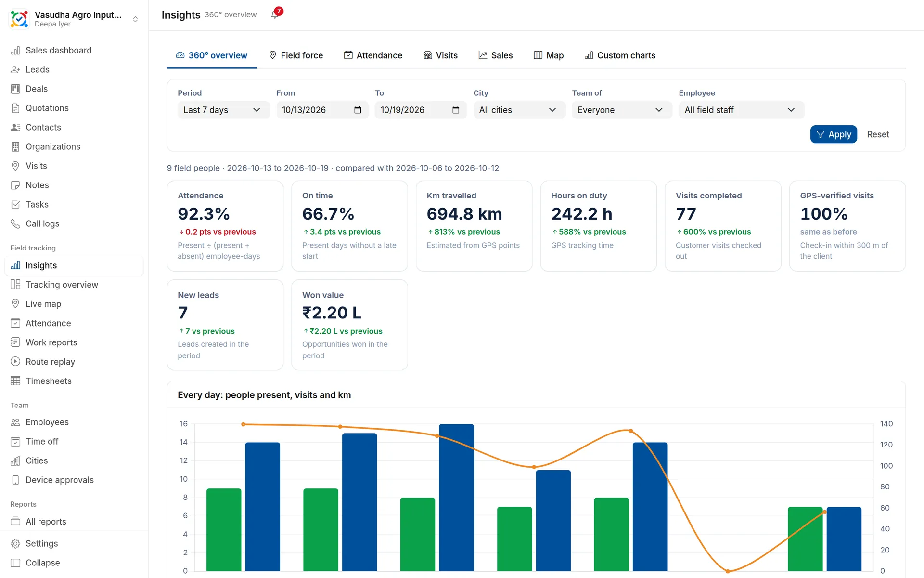Open the Visits tab in Insights
This screenshot has width=924, height=578.
440,55
